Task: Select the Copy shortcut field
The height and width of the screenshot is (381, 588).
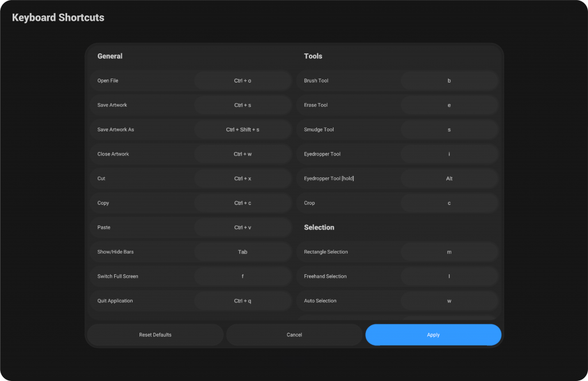Action: [x=242, y=203]
